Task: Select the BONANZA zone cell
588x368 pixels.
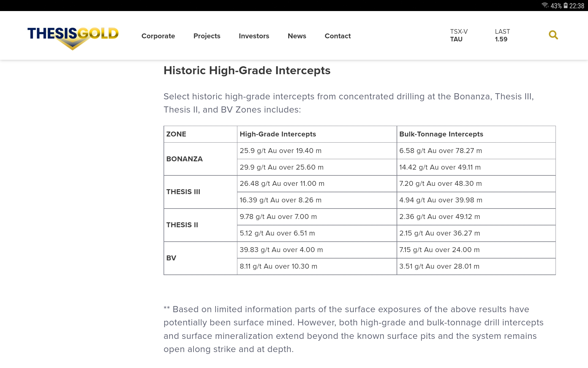Action: coord(184,159)
